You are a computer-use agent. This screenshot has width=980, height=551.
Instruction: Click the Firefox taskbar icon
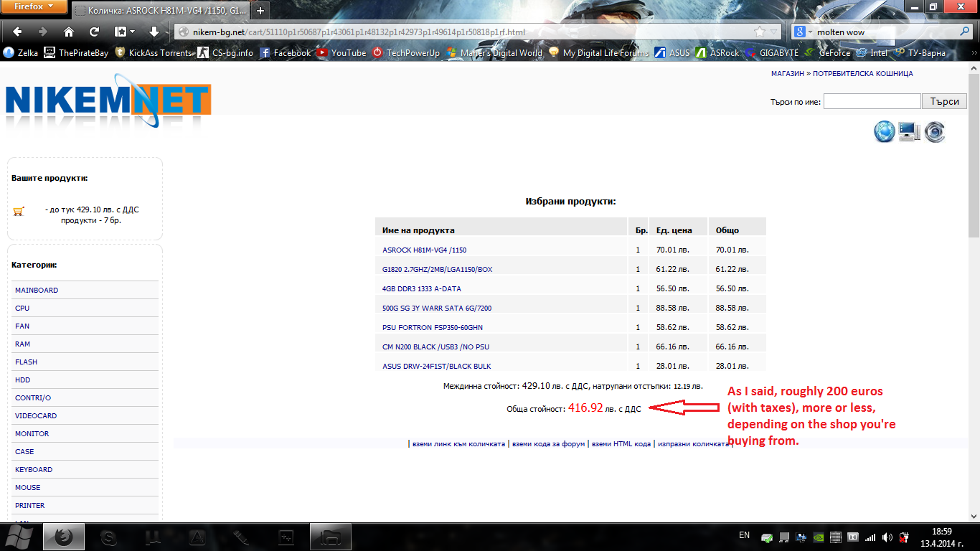(64, 537)
